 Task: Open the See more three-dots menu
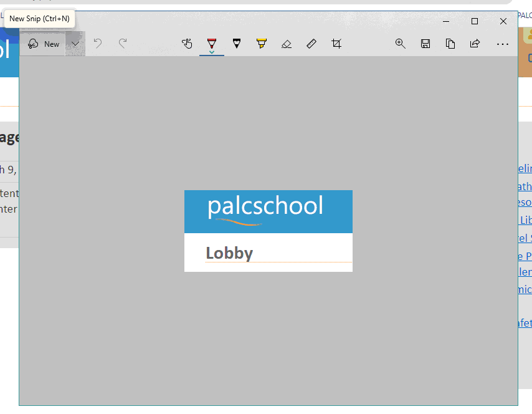click(x=503, y=44)
